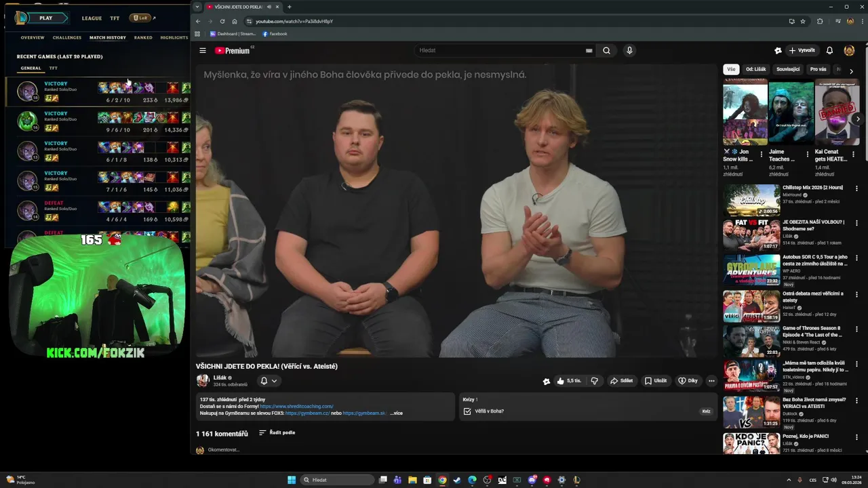Select the Související filter chip

(x=788, y=69)
